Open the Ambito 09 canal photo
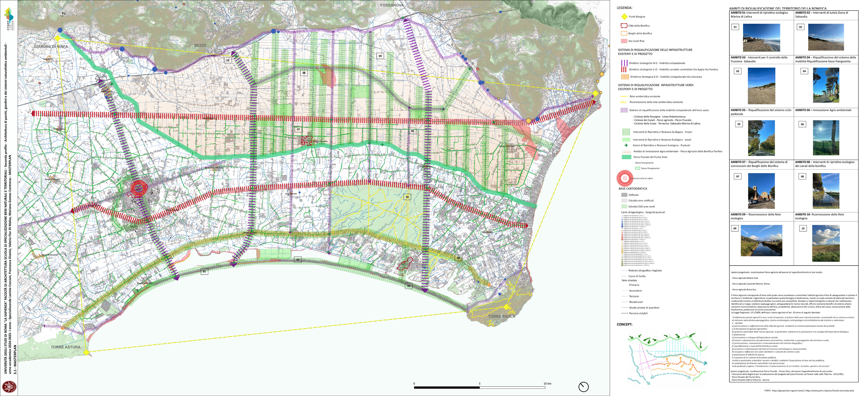The image size is (868, 396). point(762,240)
